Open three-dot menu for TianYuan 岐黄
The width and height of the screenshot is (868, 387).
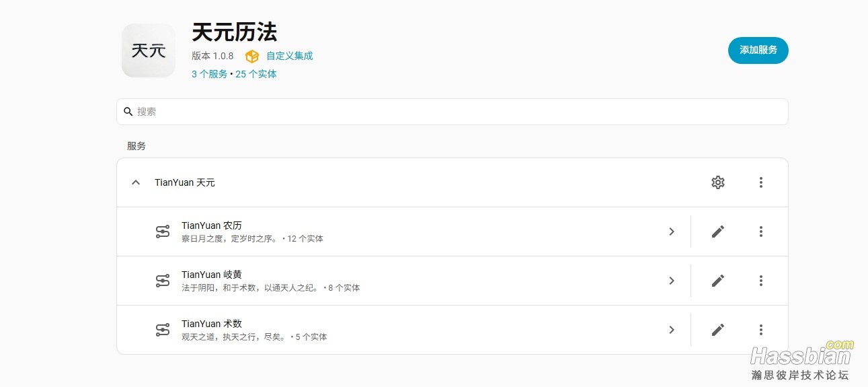(761, 281)
